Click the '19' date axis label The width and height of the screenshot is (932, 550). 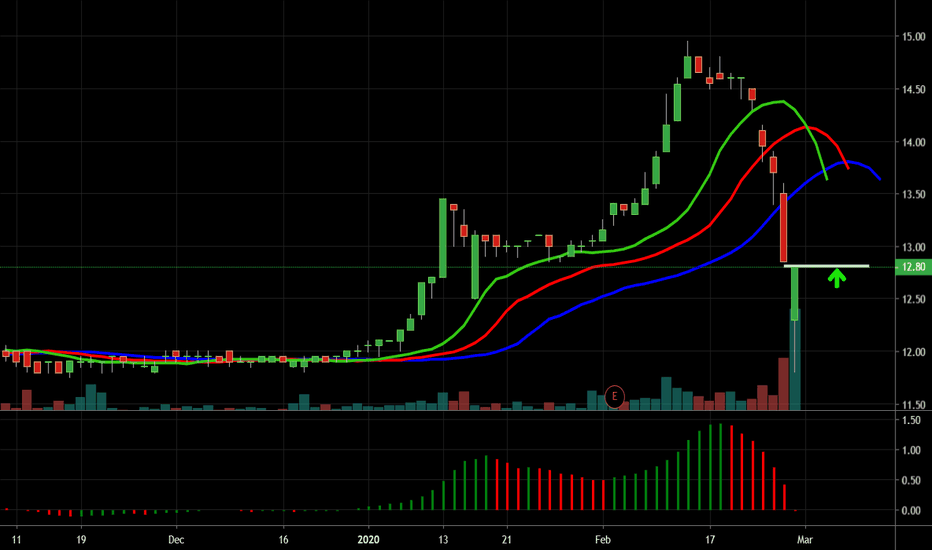(x=81, y=540)
